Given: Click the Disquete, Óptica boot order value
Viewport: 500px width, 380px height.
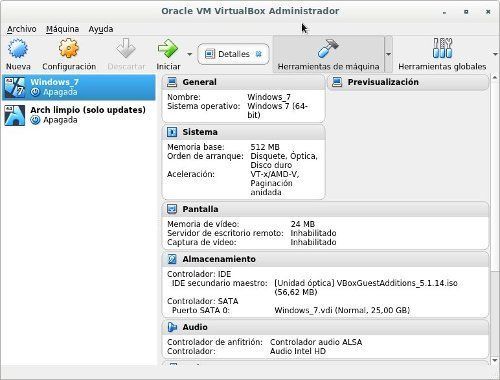Looking at the screenshot, I should tap(284, 161).
